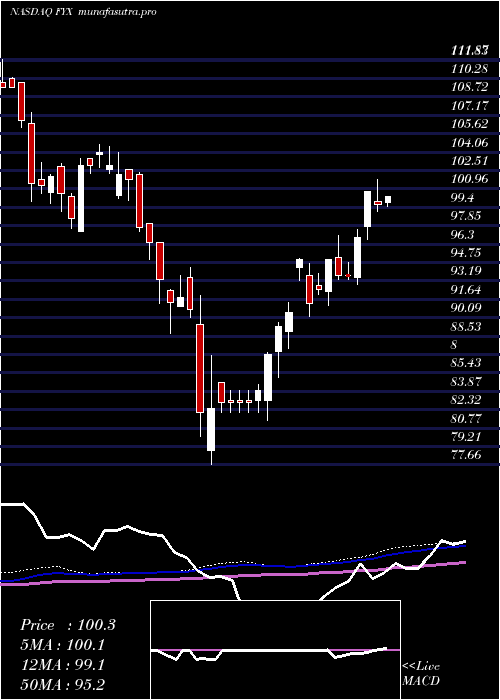The height and width of the screenshot is (700, 500).
Task: Select the 107.17 price axis label
Action: (470, 106)
